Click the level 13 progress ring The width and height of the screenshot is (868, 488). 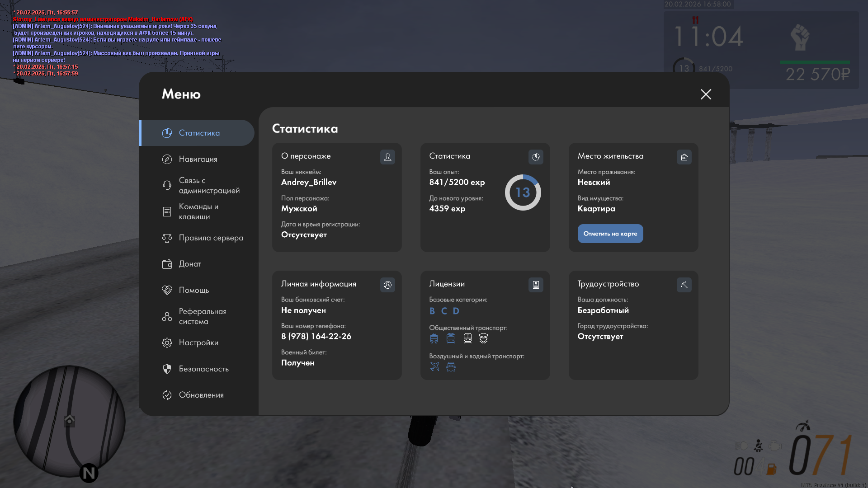pyautogui.click(x=523, y=192)
